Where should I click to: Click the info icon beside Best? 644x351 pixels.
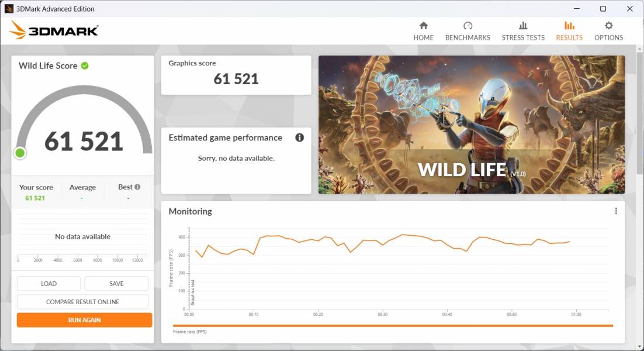point(137,187)
